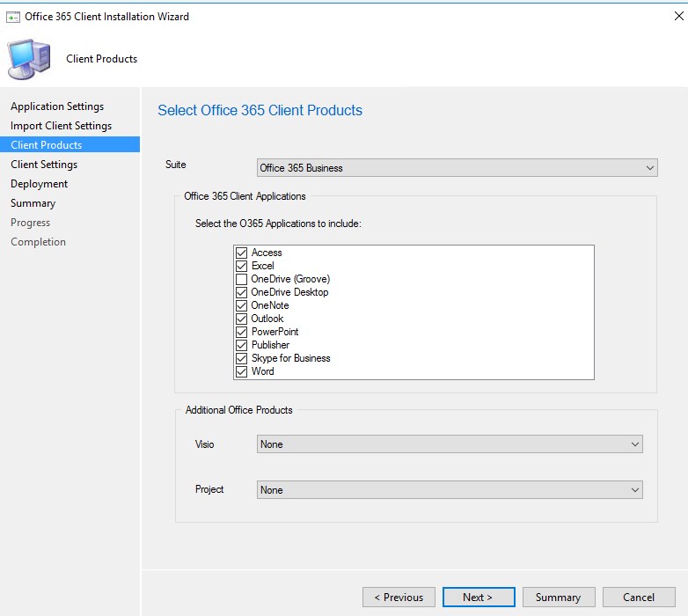
Task: Uncheck the Access application checkbox
Action: coord(241,253)
